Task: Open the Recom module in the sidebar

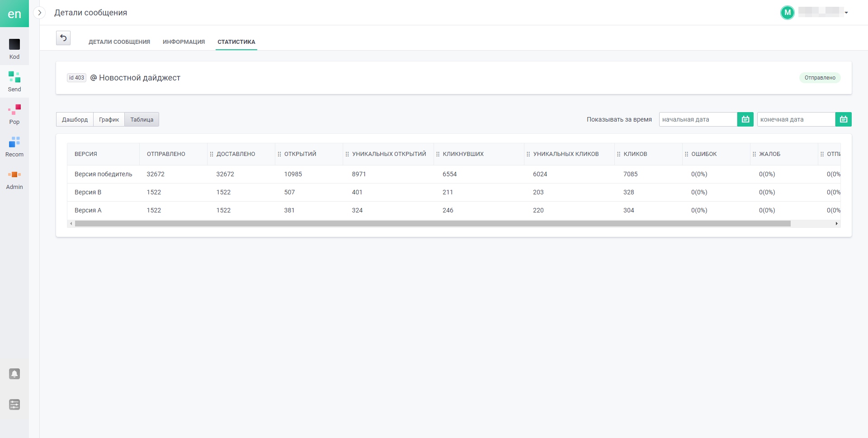Action: (x=14, y=146)
